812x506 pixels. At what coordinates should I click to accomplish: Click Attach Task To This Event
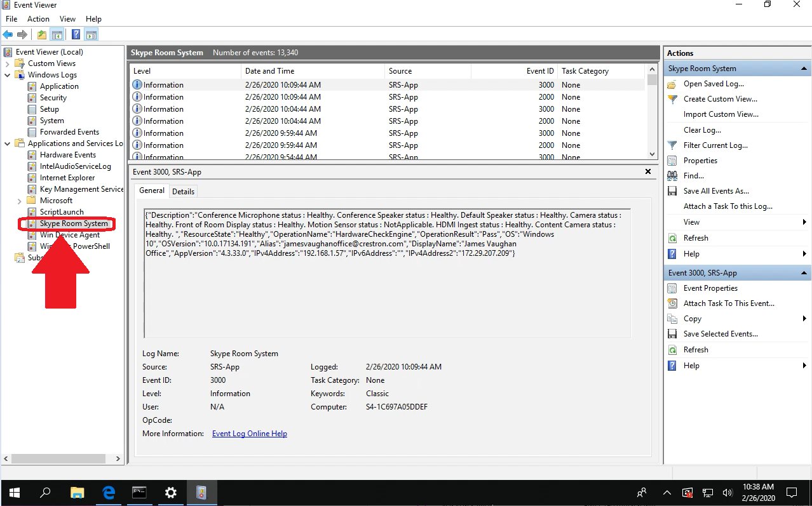pyautogui.click(x=729, y=303)
